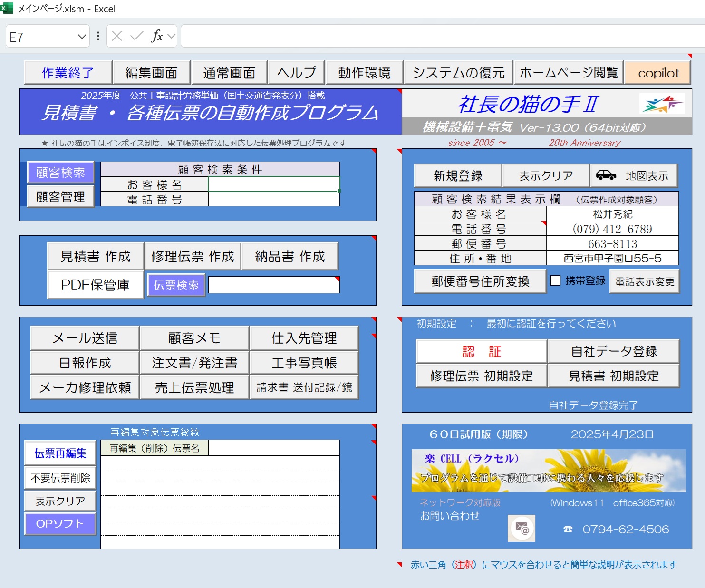Click メーカ修理依頼 button
This screenshot has width=705, height=588.
point(85,387)
